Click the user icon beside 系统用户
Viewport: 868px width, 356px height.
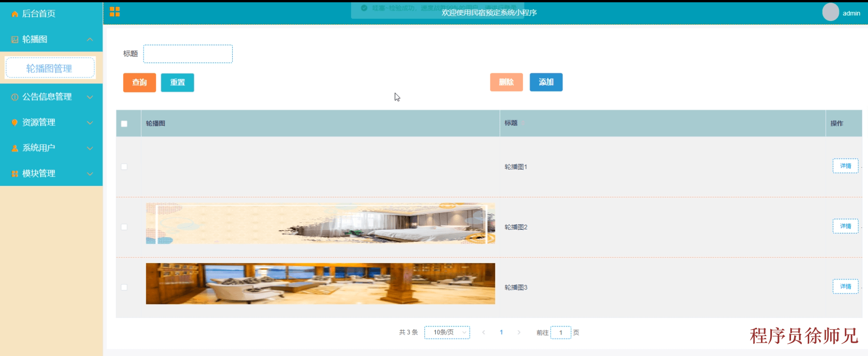click(15, 148)
